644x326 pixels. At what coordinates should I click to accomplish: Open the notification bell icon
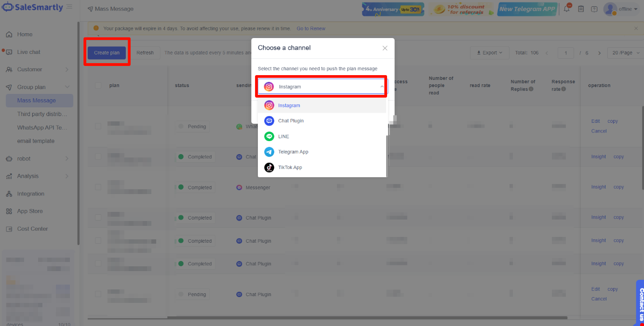[567, 9]
